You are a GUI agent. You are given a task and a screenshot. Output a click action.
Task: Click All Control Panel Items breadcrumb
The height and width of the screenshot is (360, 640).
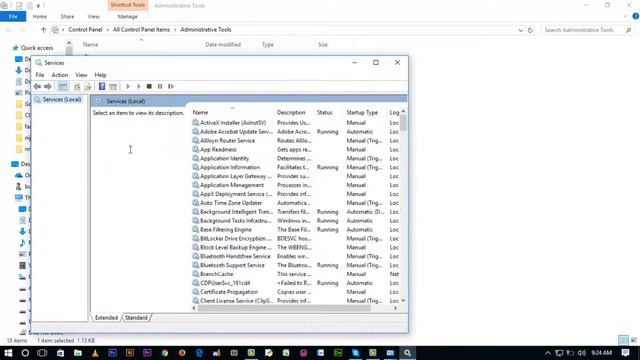click(141, 30)
